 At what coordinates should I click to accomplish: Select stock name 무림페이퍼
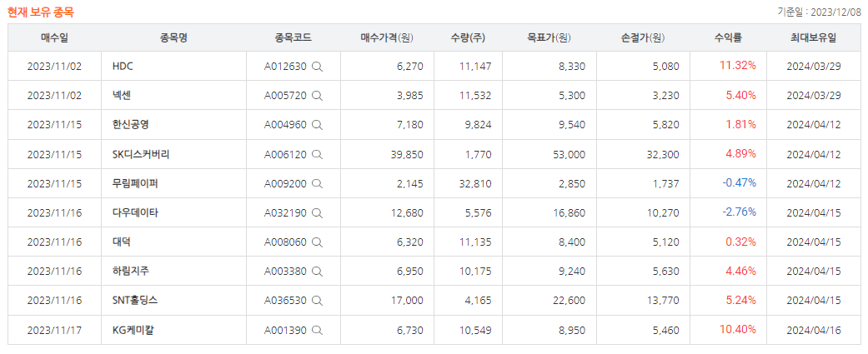pyautogui.click(x=135, y=183)
